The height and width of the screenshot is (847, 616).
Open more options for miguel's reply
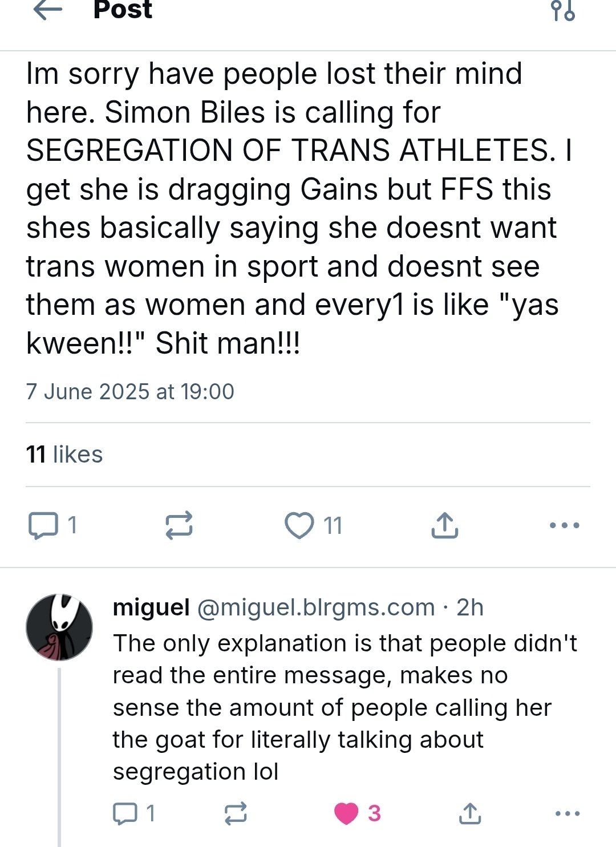[x=568, y=813]
